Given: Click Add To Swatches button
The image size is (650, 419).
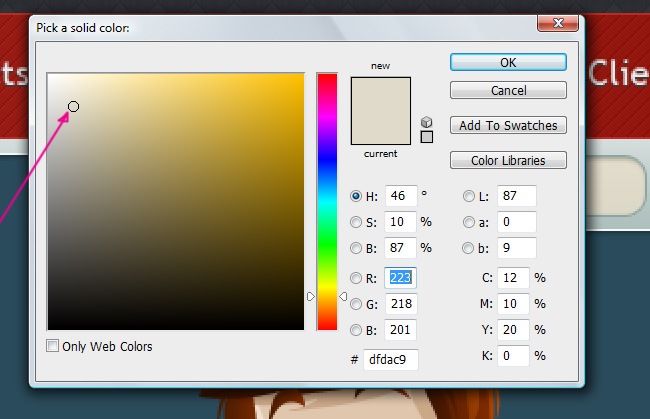Looking at the screenshot, I should (508, 125).
